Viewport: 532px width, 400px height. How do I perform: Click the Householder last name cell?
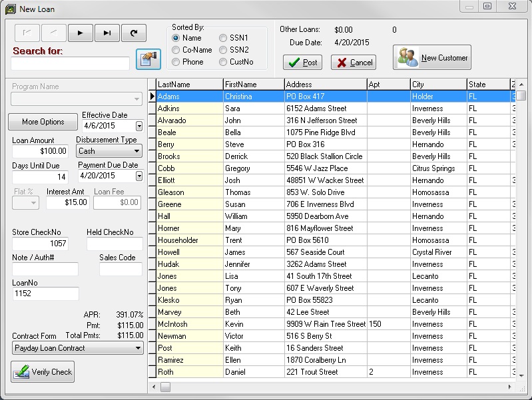pos(190,240)
